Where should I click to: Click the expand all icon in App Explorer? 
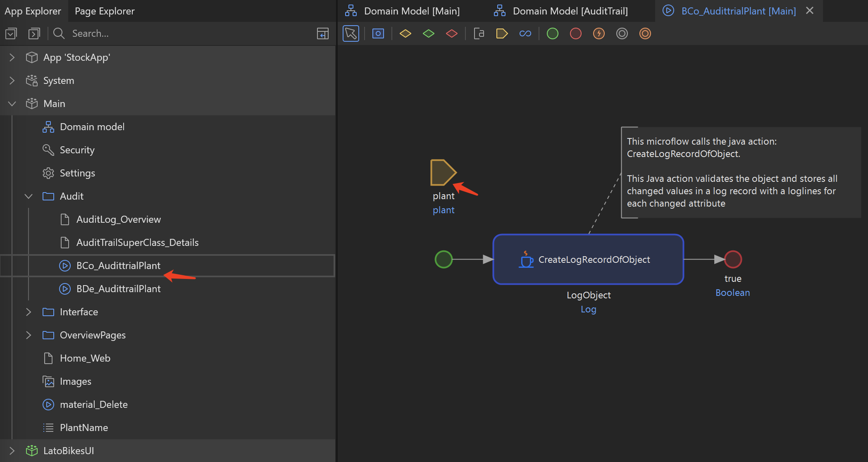pyautogui.click(x=34, y=33)
